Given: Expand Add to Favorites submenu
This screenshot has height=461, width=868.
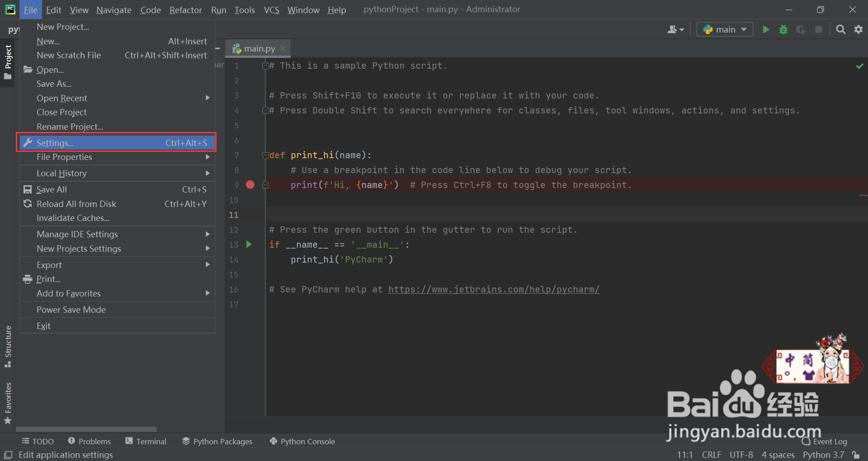Looking at the screenshot, I should coord(117,293).
